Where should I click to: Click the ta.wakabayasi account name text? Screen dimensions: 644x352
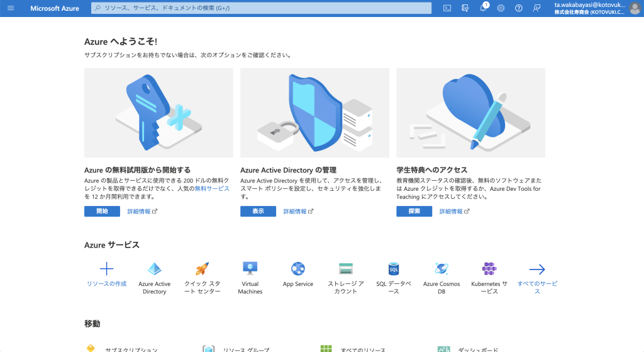point(589,5)
